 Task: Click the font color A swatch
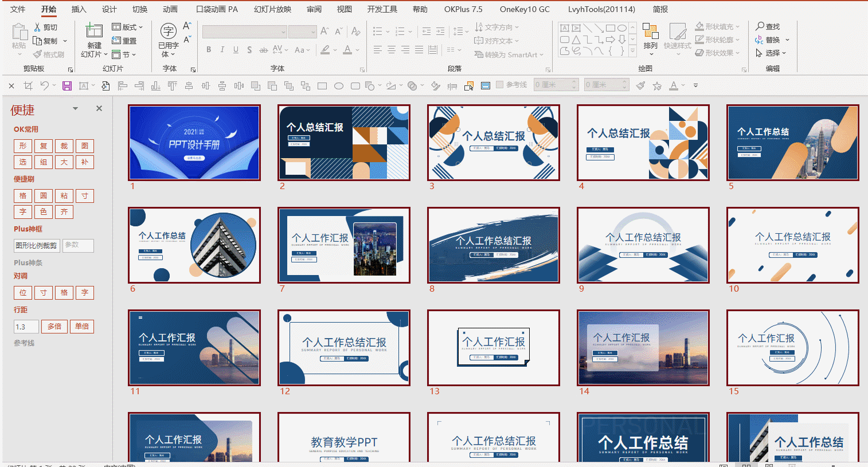pyautogui.click(x=347, y=50)
